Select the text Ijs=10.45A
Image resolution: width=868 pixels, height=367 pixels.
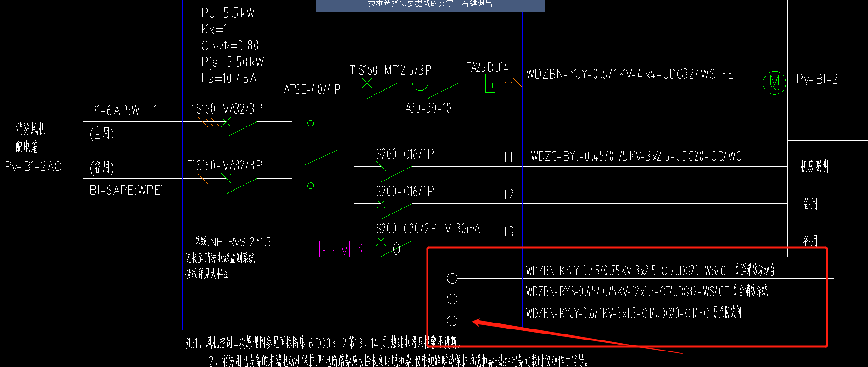228,78
